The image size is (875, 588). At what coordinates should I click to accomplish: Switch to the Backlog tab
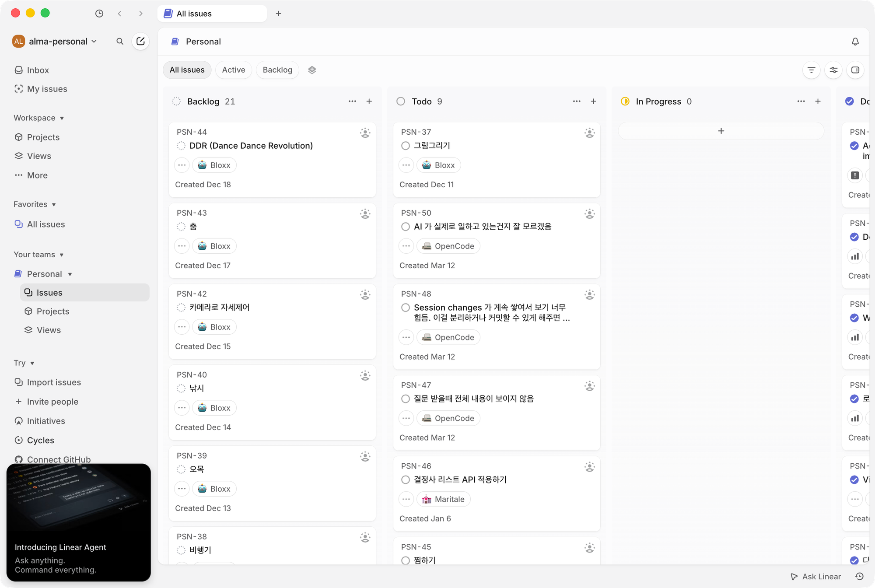point(277,70)
